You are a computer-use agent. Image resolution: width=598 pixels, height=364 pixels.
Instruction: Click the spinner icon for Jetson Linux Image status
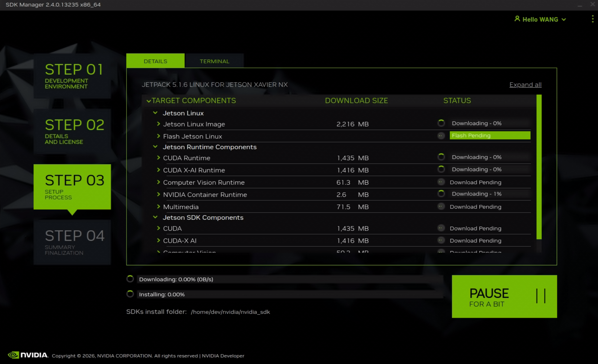pyautogui.click(x=441, y=123)
